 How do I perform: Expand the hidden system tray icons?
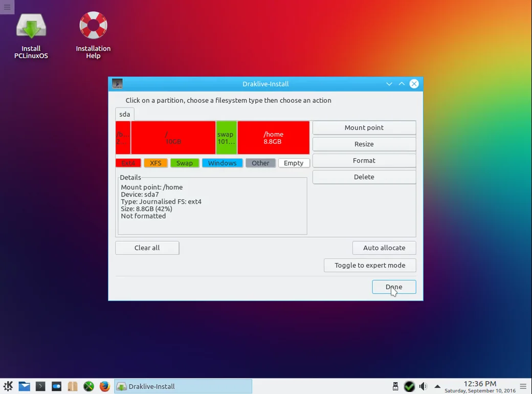437,386
